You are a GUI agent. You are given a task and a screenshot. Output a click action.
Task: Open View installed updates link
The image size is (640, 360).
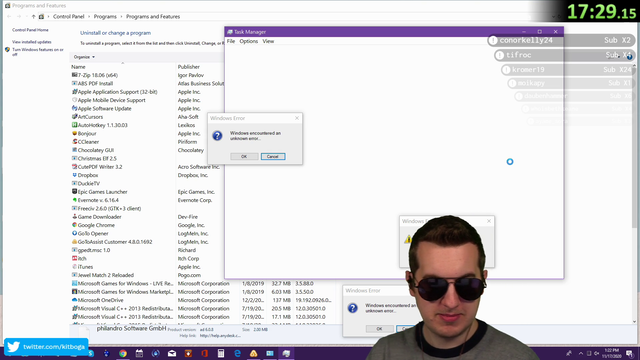pos(32,42)
